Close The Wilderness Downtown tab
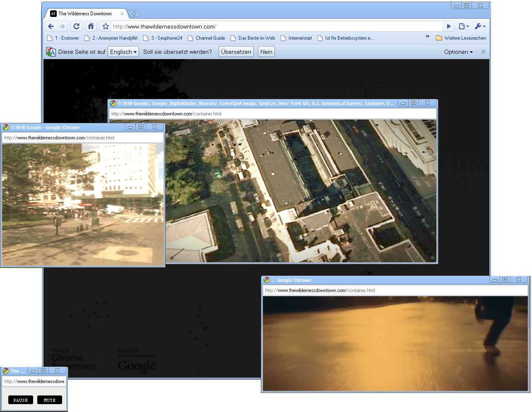532x412 pixels. pyautogui.click(x=122, y=14)
